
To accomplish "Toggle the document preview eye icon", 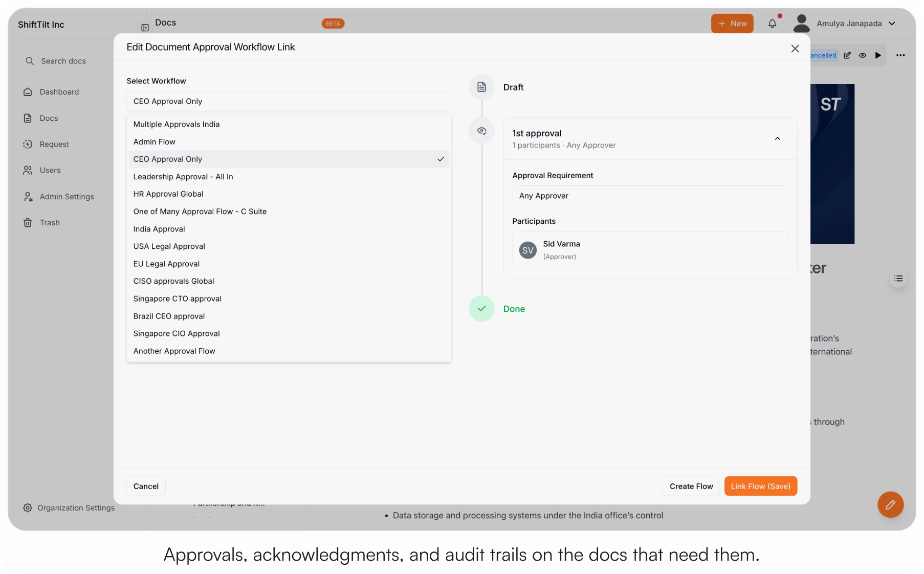I will pos(863,55).
